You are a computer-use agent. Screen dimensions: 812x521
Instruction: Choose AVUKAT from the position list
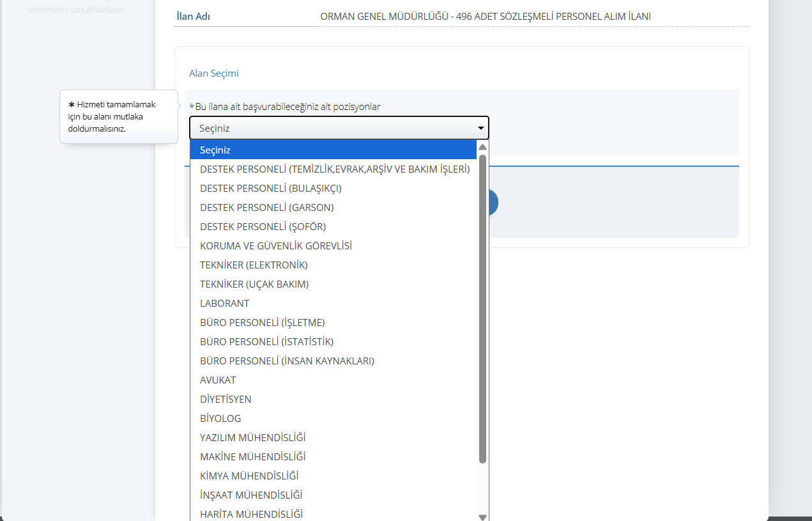[x=218, y=380]
